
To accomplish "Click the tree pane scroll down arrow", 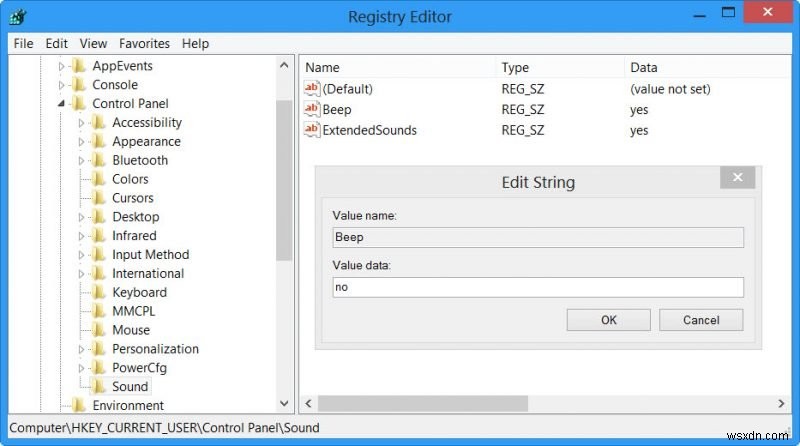I will 284,404.
